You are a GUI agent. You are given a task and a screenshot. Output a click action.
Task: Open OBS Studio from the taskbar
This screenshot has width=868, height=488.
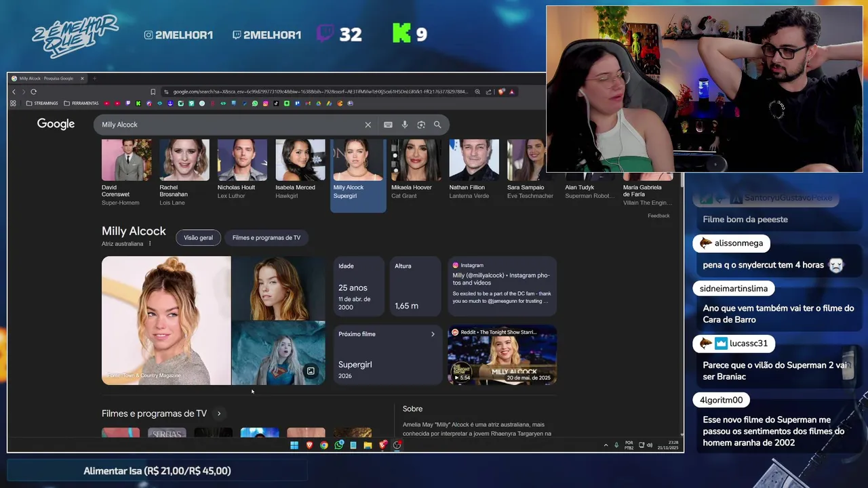(x=397, y=445)
